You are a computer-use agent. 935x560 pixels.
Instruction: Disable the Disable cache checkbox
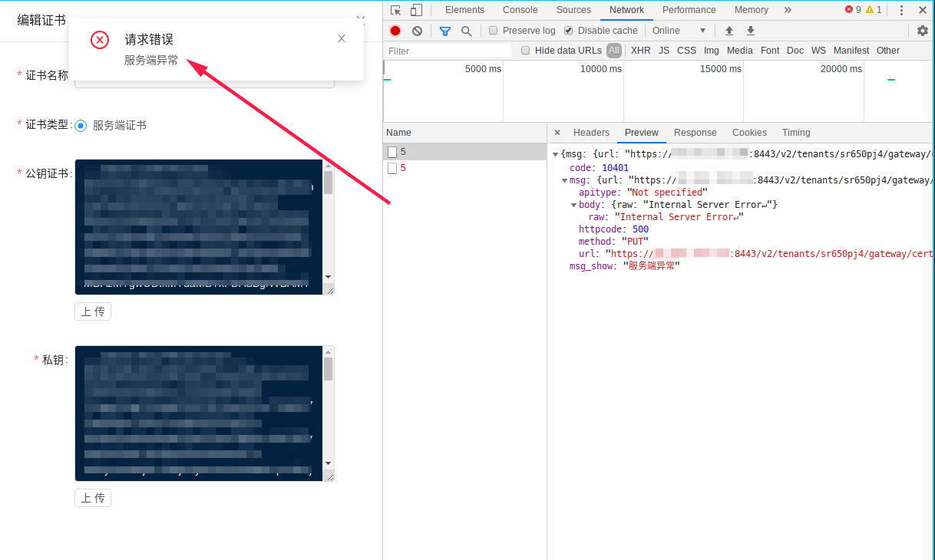point(567,30)
